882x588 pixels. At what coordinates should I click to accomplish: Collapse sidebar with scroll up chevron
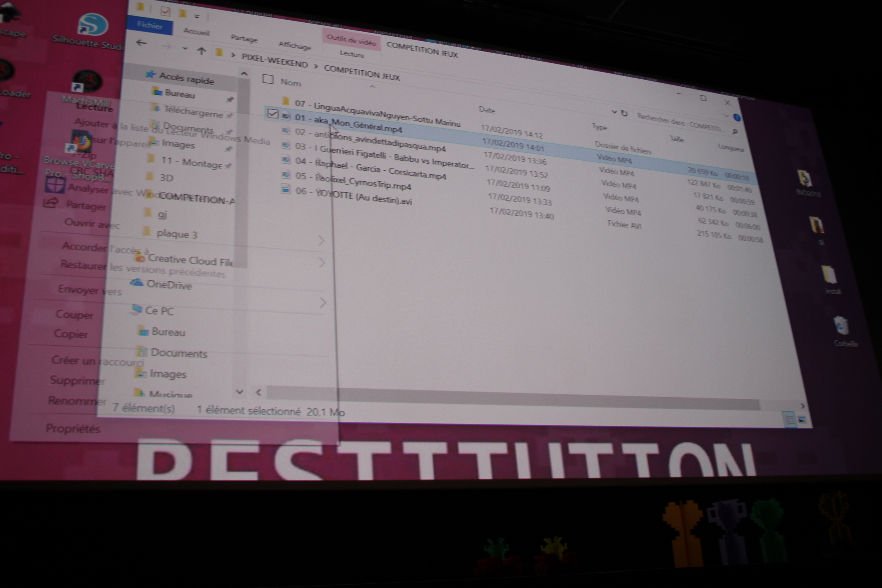pos(244,73)
